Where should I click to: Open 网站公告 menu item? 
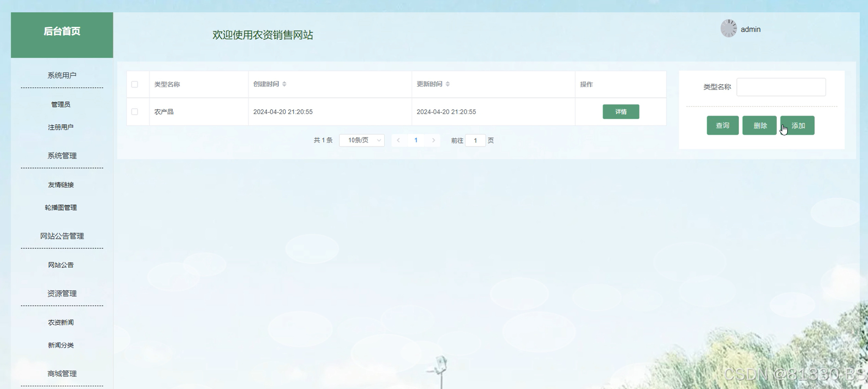point(61,265)
